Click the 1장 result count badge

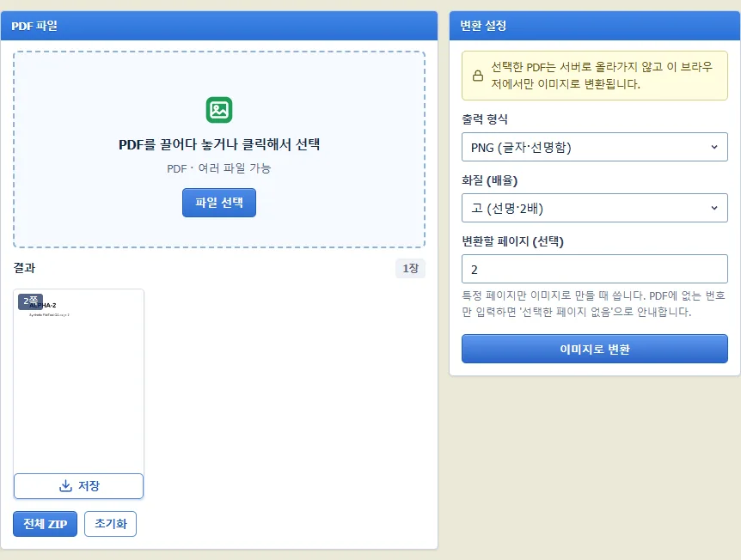[410, 268]
